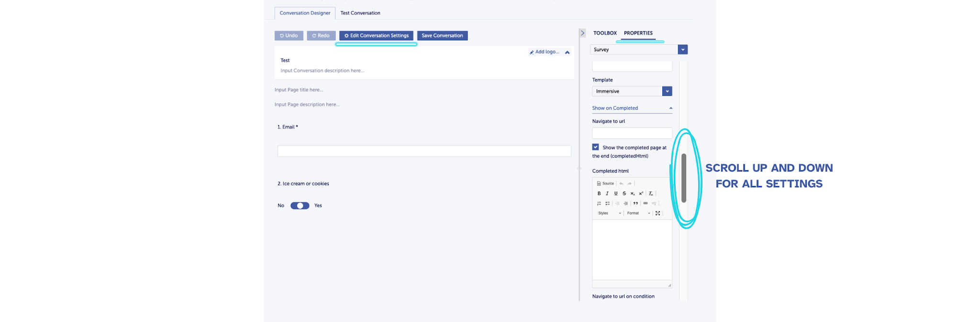Screen dimensions: 980x322
Task: Click the Source button in editor
Action: 605,184
